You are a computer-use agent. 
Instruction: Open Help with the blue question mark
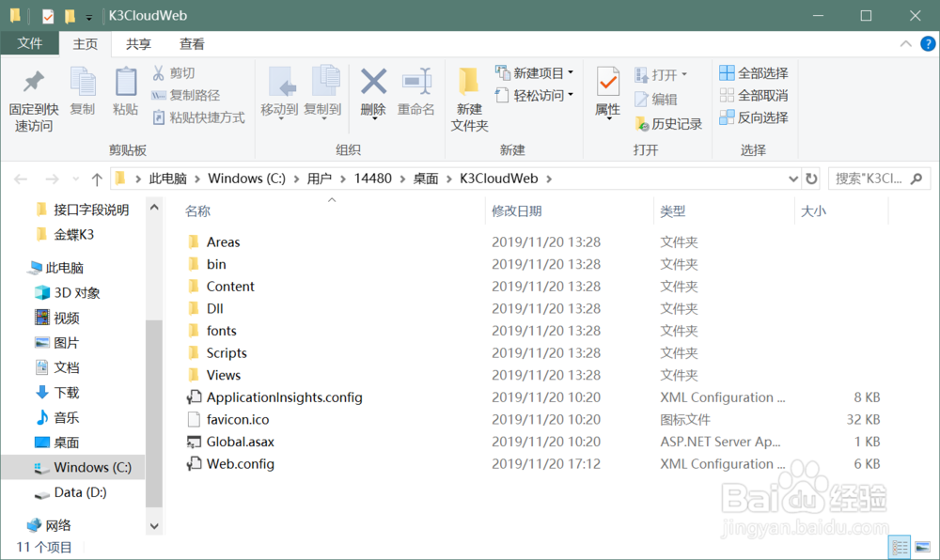pos(928,44)
